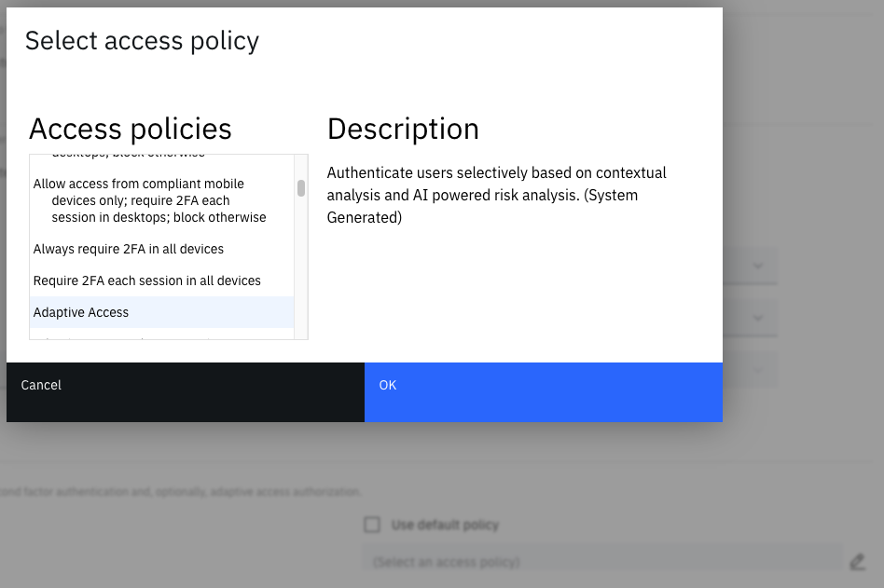Choose Require 2FA each session in all devices
This screenshot has height=588, width=884.
pos(162,280)
